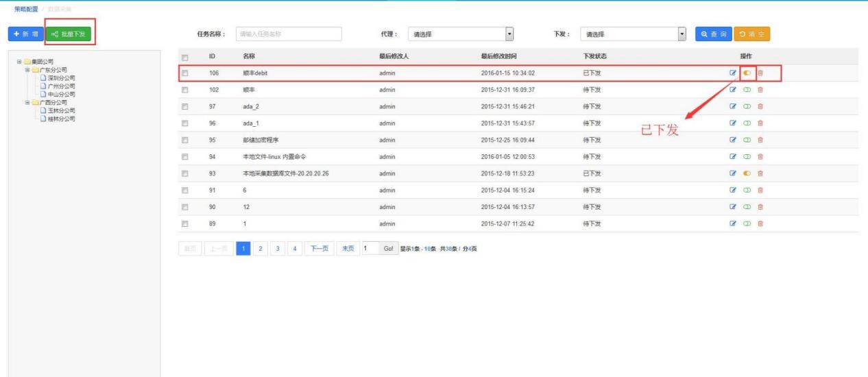Check the checkbox for task ID 97

[184, 106]
